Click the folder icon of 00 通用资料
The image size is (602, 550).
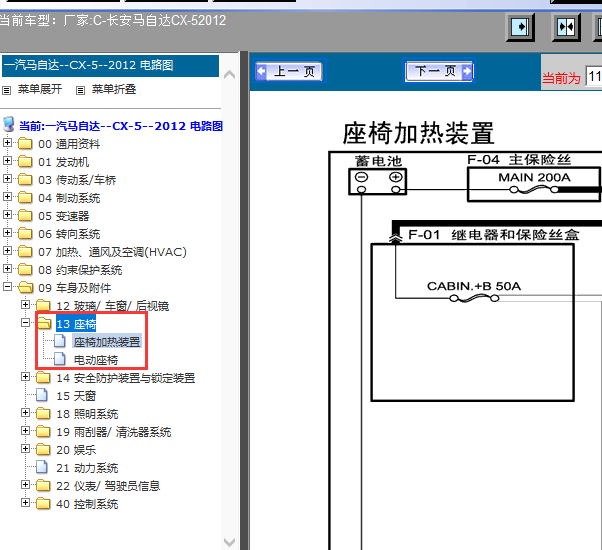coord(25,144)
